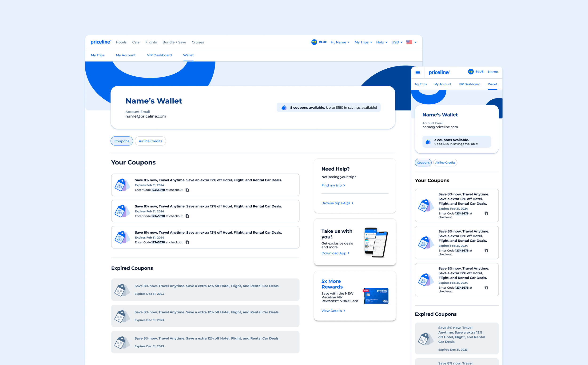Image resolution: width=588 pixels, height=365 pixels.
Task: Select the mobile Coupons pill
Action: coord(423,162)
